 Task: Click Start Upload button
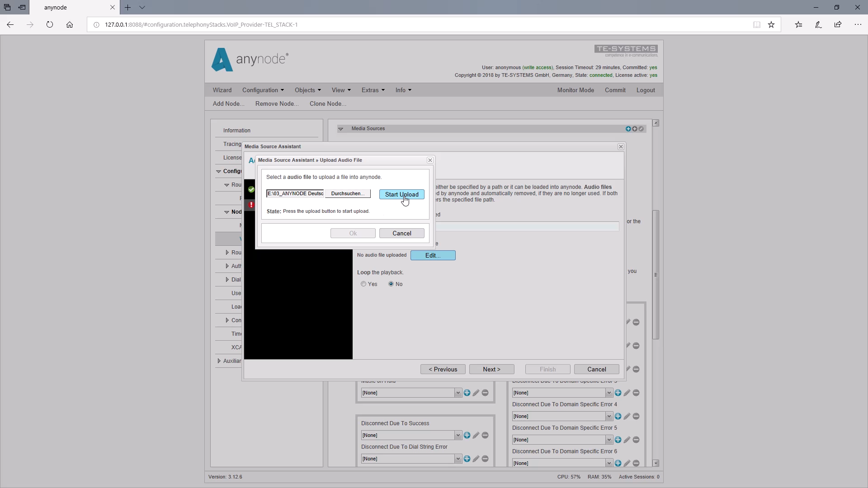tap(401, 194)
